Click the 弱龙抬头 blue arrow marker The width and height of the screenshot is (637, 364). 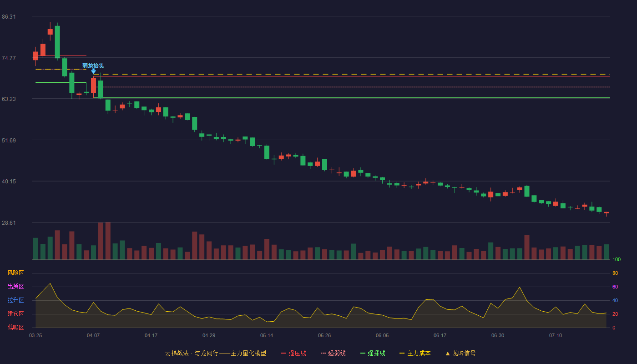(x=93, y=71)
